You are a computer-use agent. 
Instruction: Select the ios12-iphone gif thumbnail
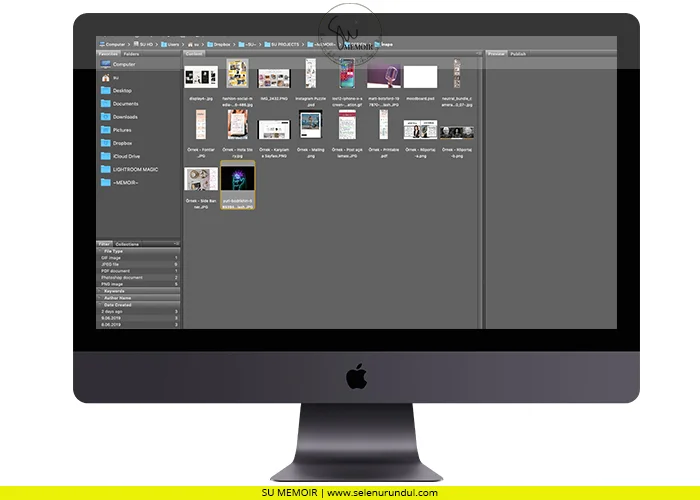(x=347, y=73)
